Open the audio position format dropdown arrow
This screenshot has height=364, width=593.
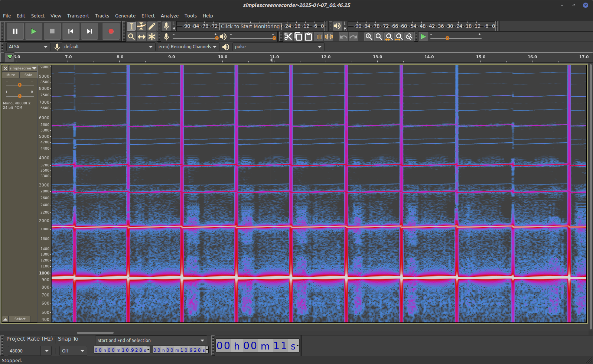coord(297,346)
